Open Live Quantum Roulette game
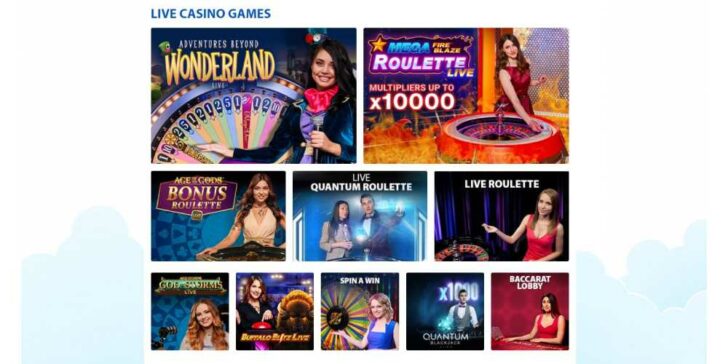 [360, 216]
